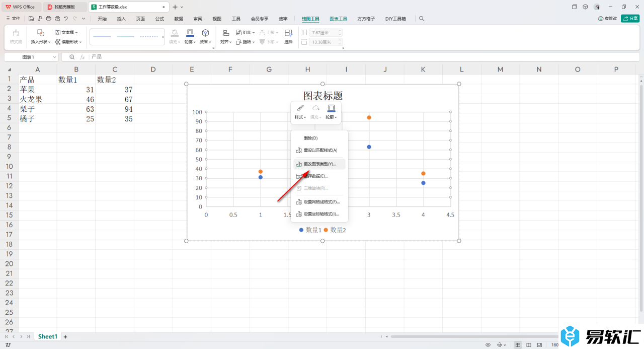Expand the Style dropdown in mini toolbar
This screenshot has height=349, width=644.
tap(305, 117)
